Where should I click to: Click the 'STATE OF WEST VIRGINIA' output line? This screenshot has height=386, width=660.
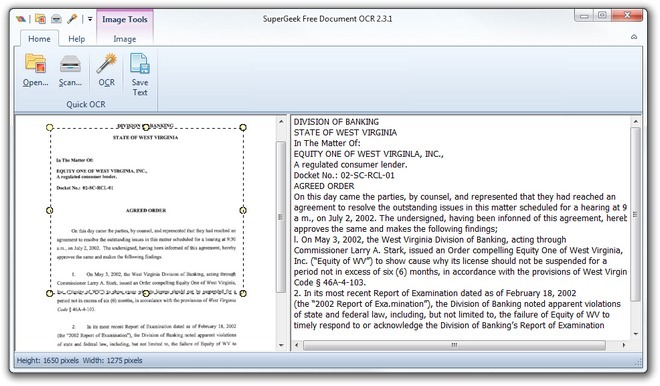pyautogui.click(x=345, y=133)
